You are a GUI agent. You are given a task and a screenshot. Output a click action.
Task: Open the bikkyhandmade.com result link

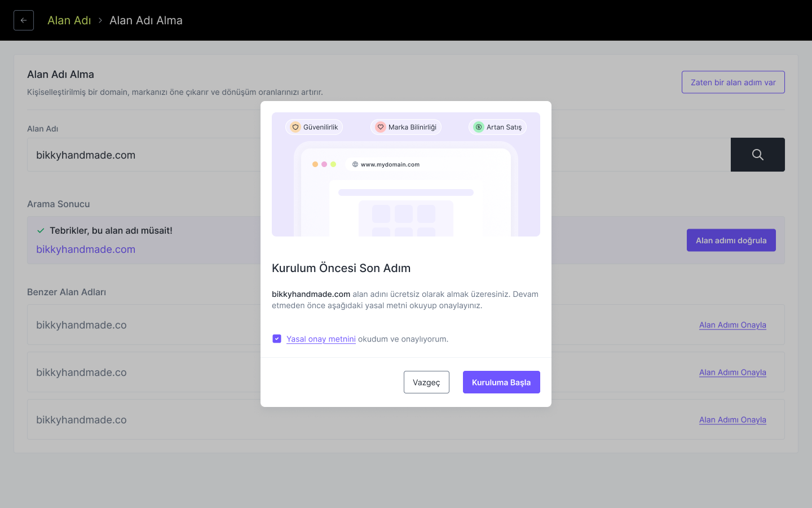coord(86,249)
